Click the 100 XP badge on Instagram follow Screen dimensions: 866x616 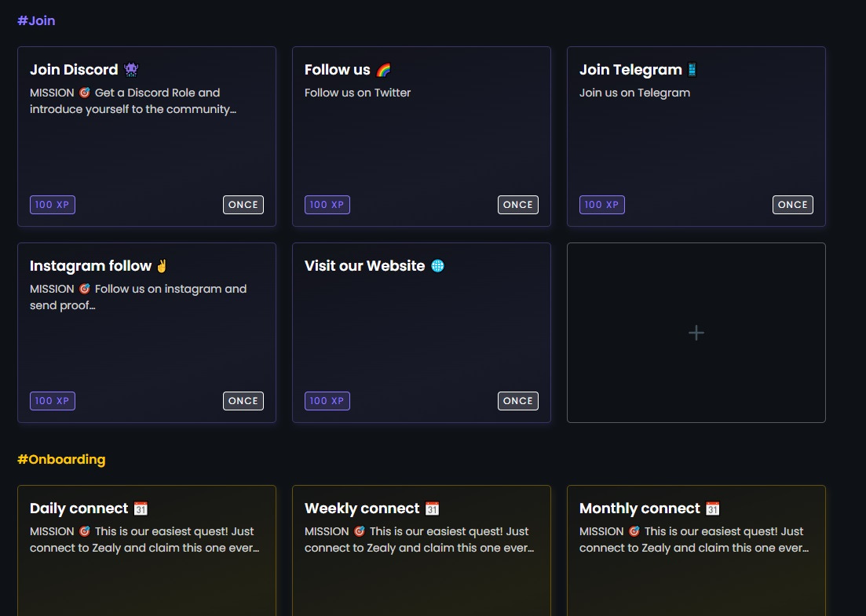(x=53, y=401)
